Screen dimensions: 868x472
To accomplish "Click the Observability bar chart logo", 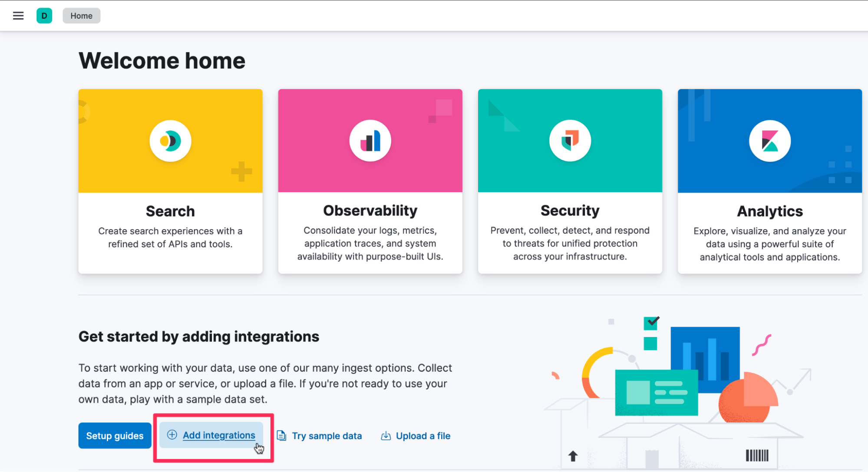I will coord(370,141).
